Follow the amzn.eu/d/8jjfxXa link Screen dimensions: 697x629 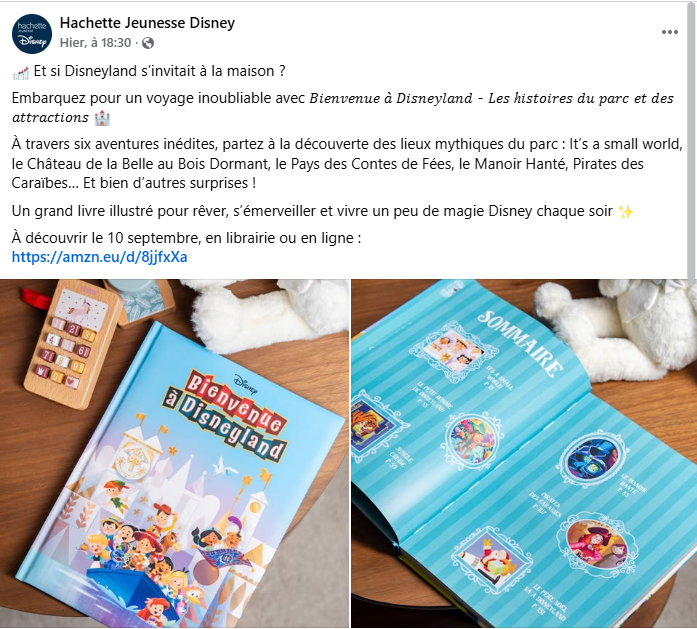tap(100, 257)
